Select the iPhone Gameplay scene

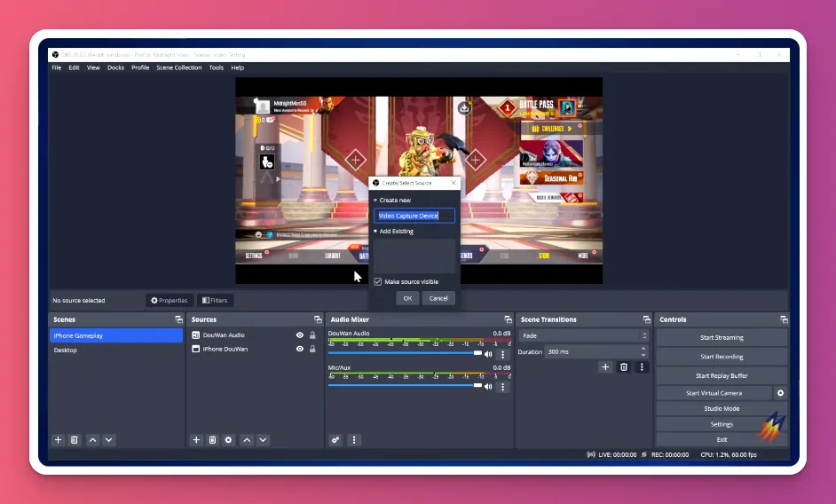(115, 335)
